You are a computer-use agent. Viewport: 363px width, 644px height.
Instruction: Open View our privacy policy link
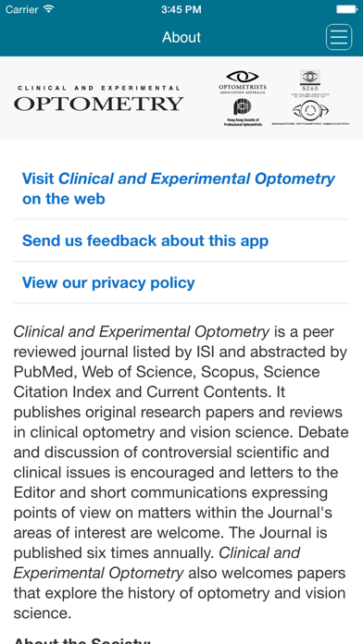pyautogui.click(x=181, y=282)
